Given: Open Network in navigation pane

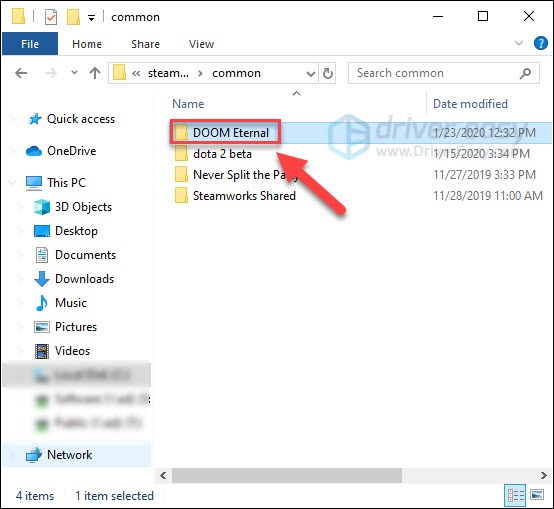Looking at the screenshot, I should point(70,455).
